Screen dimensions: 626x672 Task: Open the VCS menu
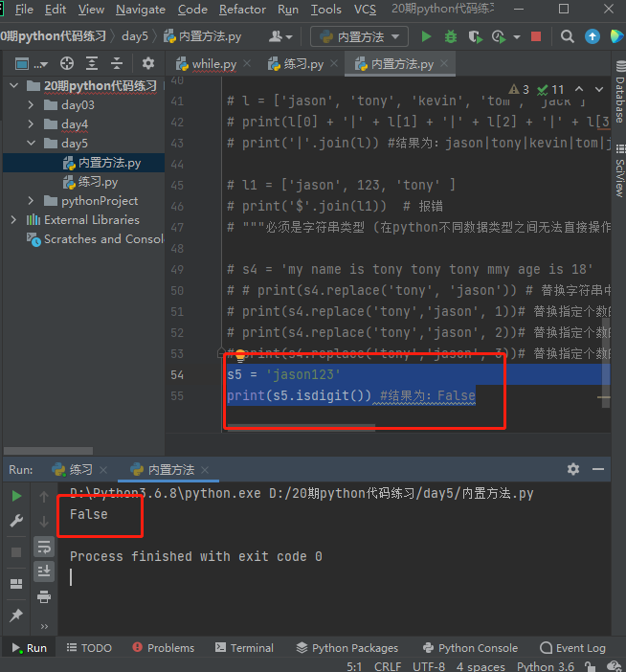[x=365, y=10]
